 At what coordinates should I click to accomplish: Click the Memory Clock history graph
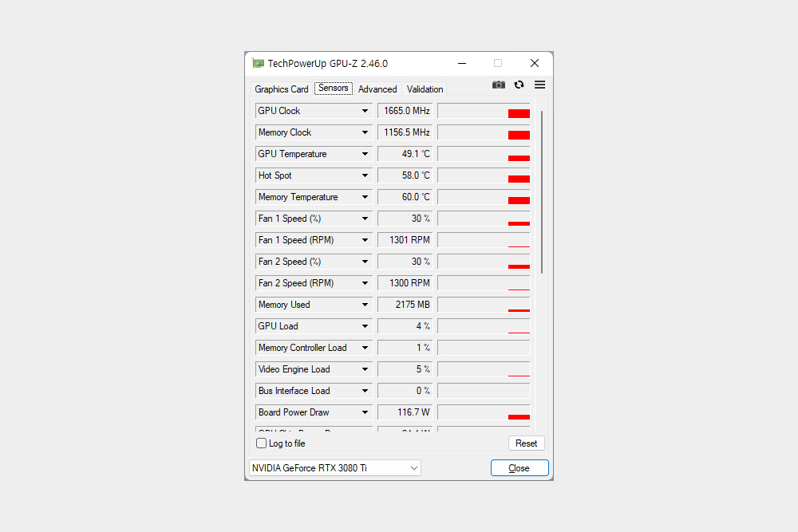484,132
